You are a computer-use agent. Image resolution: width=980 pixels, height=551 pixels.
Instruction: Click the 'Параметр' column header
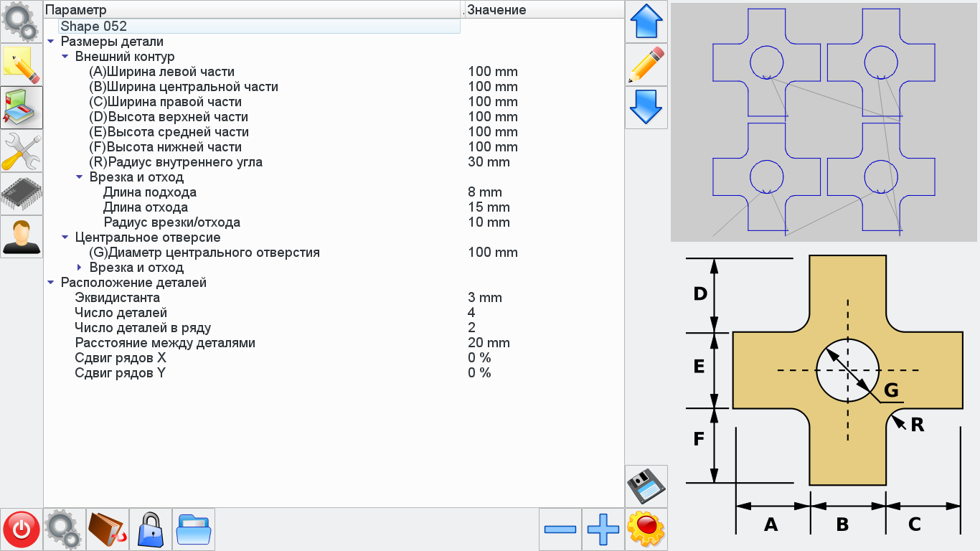click(x=252, y=9)
